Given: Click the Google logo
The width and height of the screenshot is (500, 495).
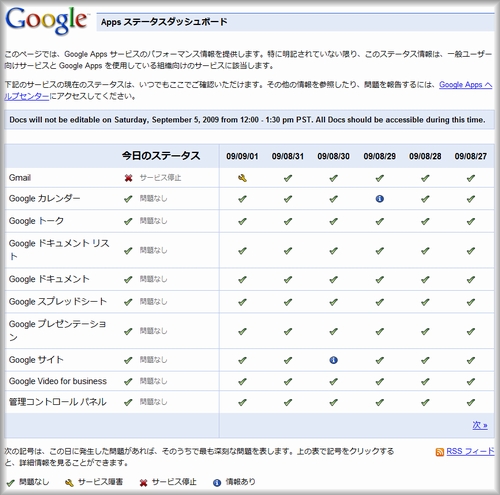Looking at the screenshot, I should (47, 20).
